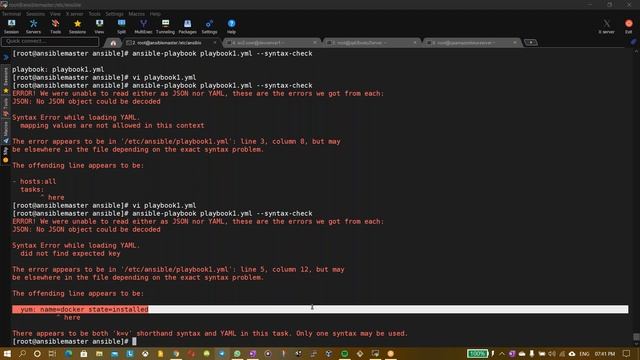The width and height of the screenshot is (640, 360).
Task: Click the battery 100% indicator
Action: (478, 353)
